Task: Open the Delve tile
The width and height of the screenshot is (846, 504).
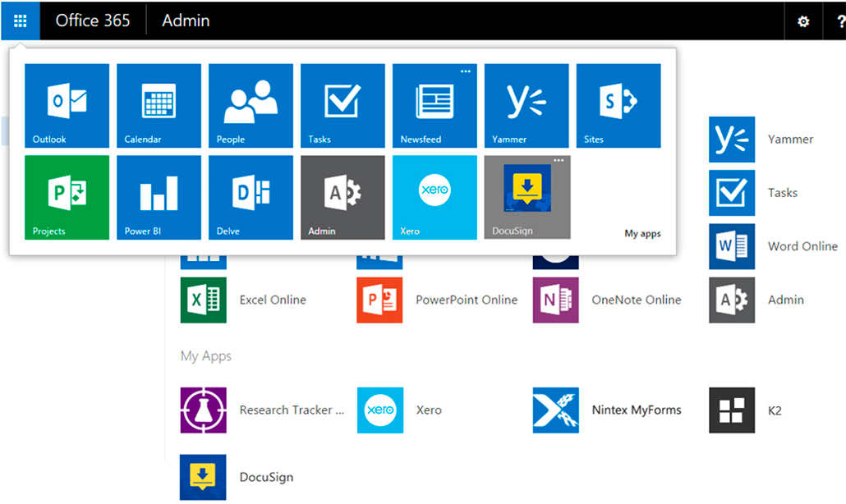Action: [x=251, y=197]
